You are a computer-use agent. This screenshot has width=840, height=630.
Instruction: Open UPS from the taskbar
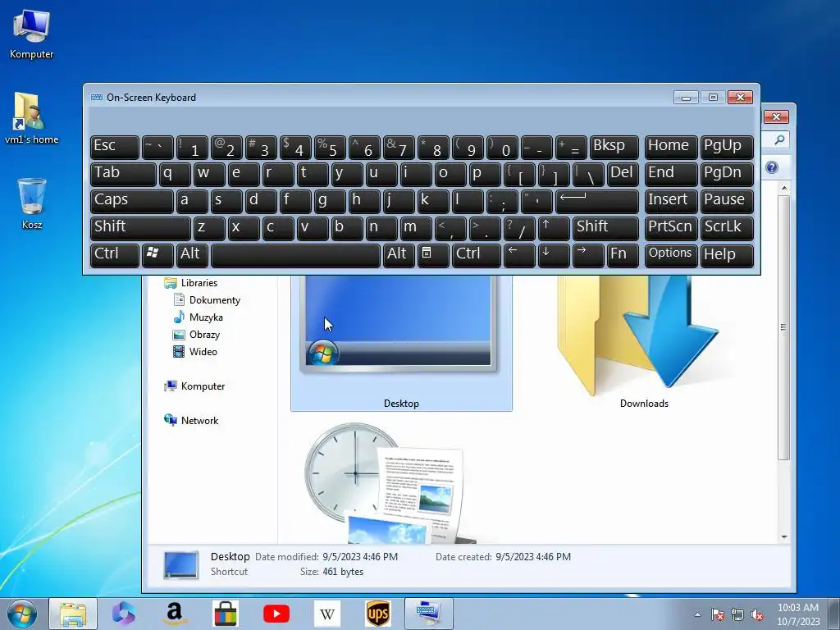pyautogui.click(x=377, y=614)
